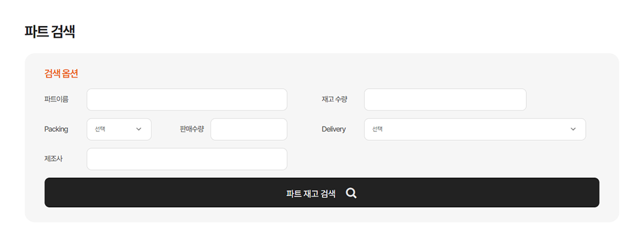Focus the 파트이름 input field
The height and width of the screenshot is (248, 644).
click(187, 100)
